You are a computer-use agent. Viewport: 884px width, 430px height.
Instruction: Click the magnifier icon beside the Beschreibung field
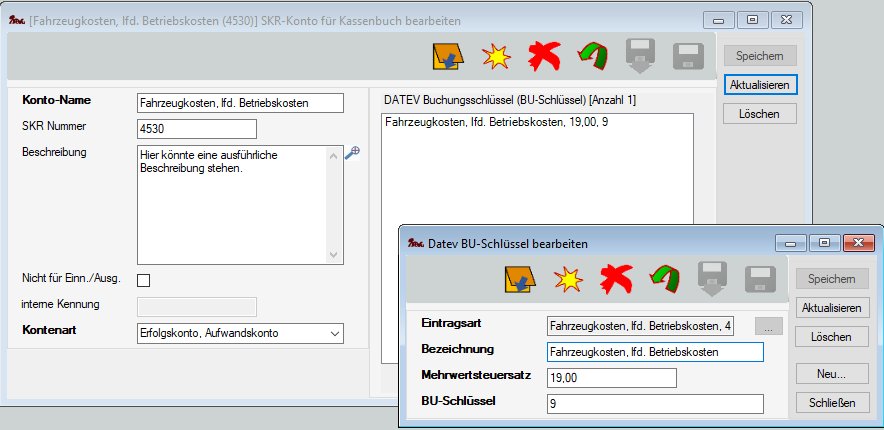click(351, 152)
